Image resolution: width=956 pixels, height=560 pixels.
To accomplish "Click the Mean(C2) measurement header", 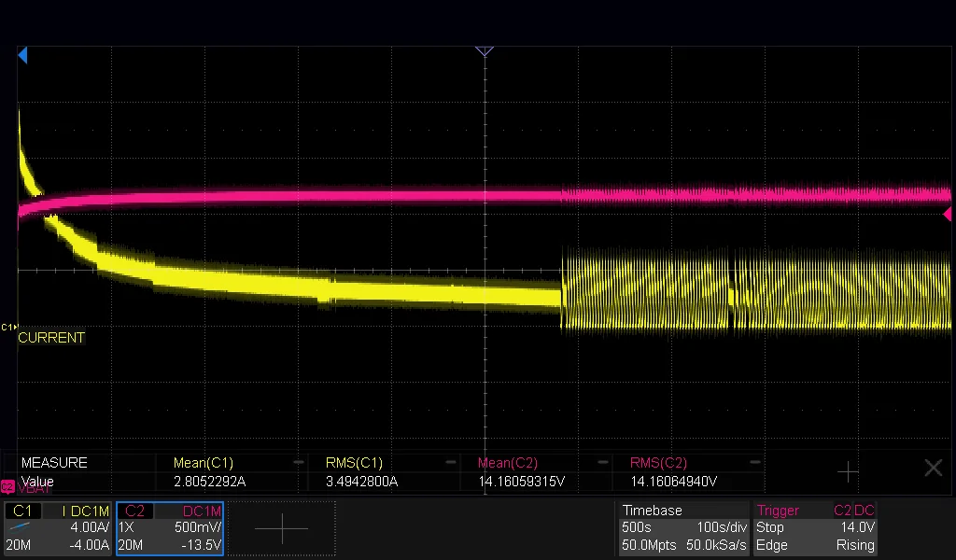I will tap(507, 463).
